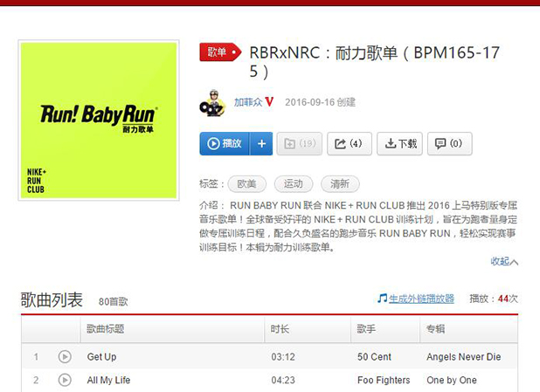This screenshot has height=392, width=540.
Task: Click the creator avatar image
Action: (213, 103)
